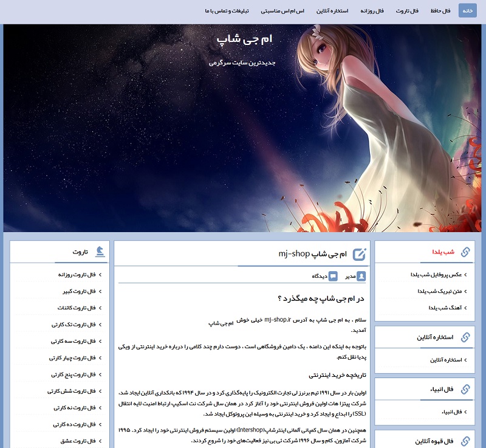Click the تاروت widget heading text

pyautogui.click(x=80, y=252)
